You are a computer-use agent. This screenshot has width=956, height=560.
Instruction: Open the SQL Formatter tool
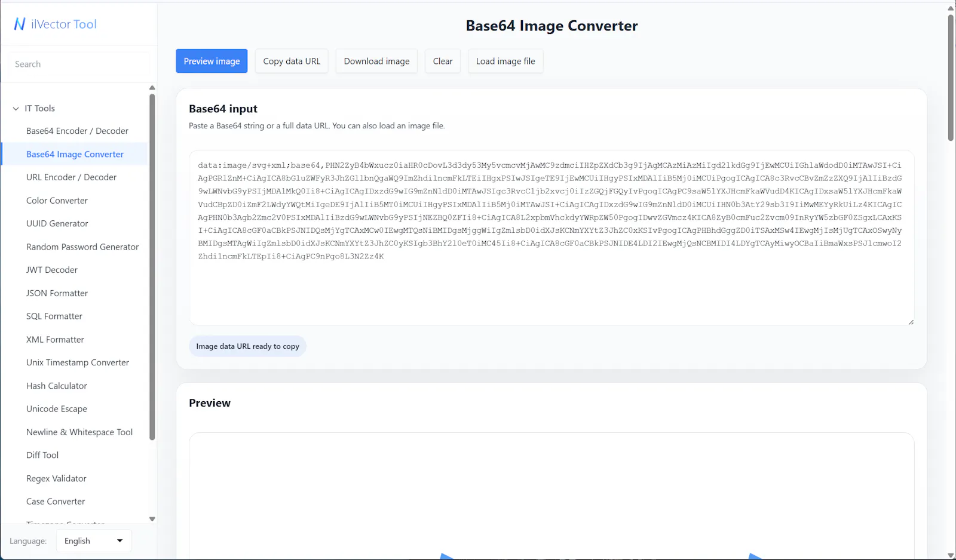coord(54,316)
